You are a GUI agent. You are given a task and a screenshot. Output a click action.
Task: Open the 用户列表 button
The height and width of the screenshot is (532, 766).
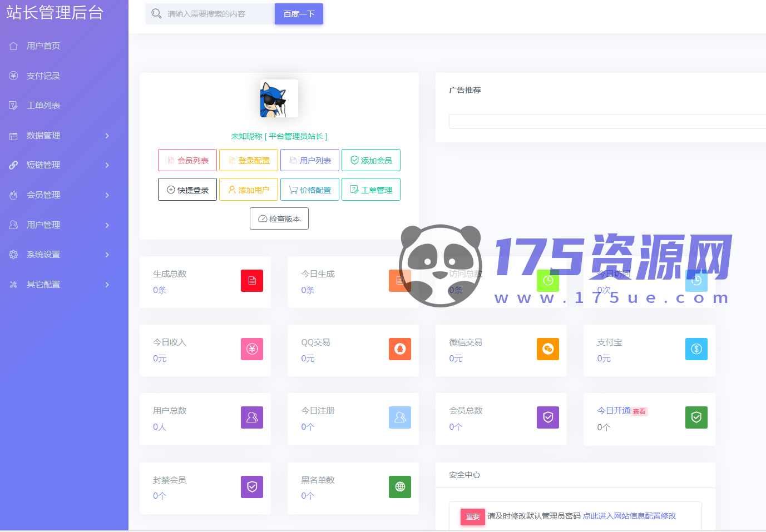point(310,160)
